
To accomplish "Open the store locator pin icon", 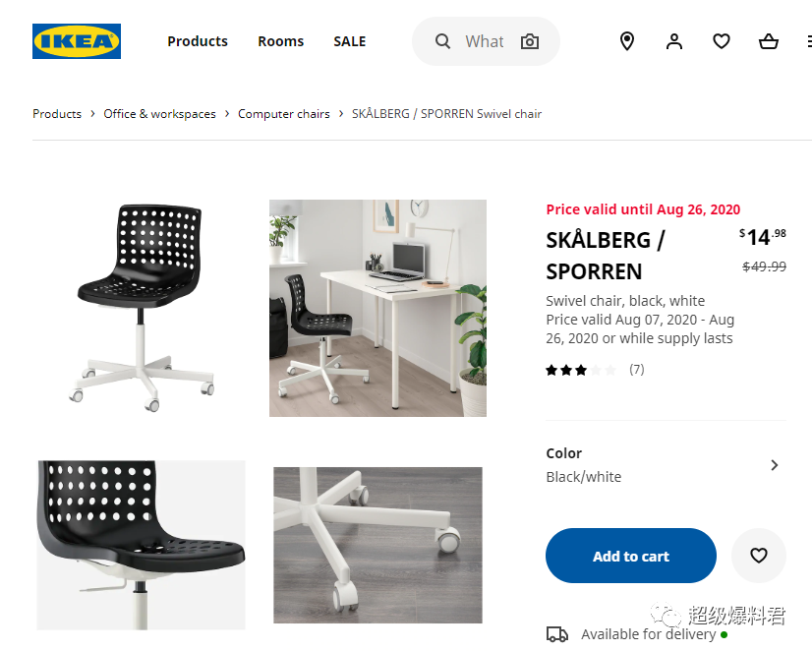I will coord(627,41).
